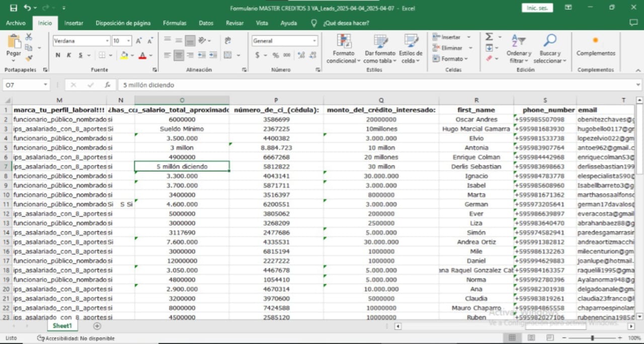Click the Increase Decimal icon
The width and height of the screenshot is (644, 344).
pos(301,55)
